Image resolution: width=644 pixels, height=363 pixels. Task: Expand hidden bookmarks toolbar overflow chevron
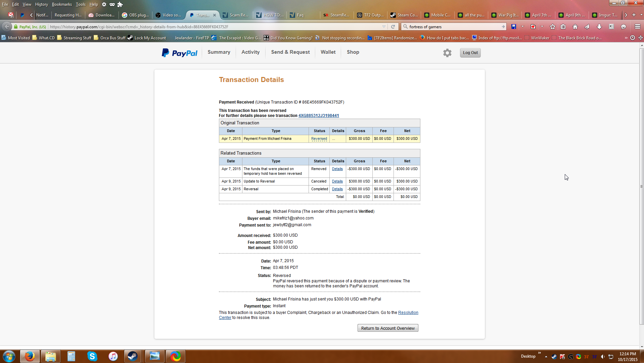(626, 38)
